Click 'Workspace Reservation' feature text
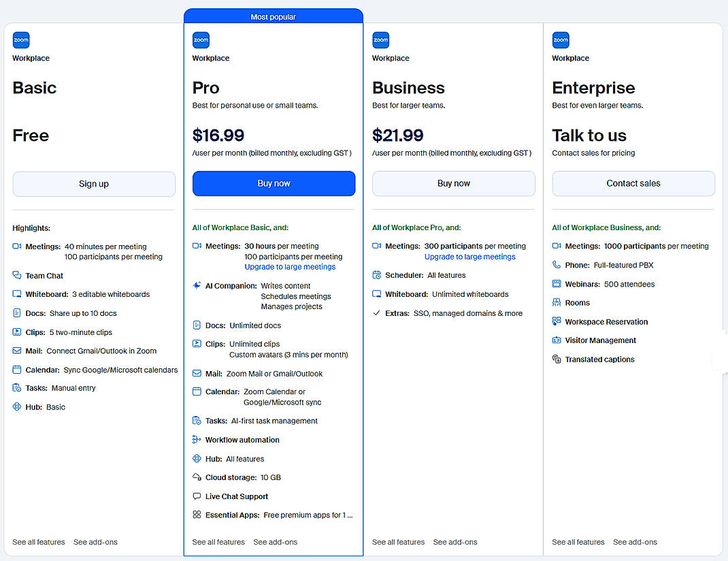 [606, 322]
